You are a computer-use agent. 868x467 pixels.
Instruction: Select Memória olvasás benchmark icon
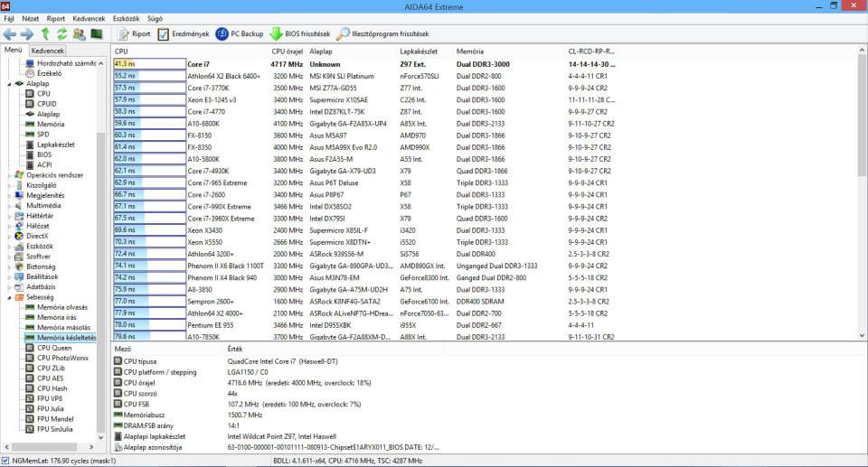tap(30, 307)
